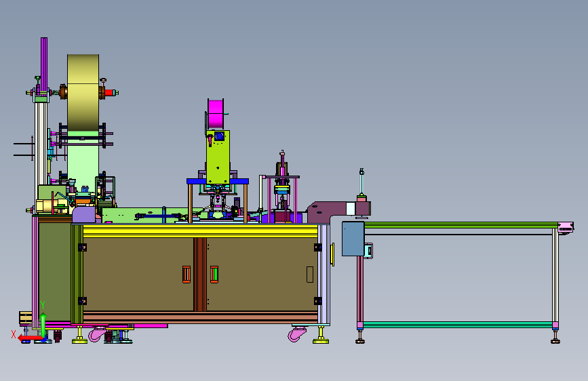Pick the right cabinet door's orange-green handle
Viewport: 588px width, 381px height.
(x=214, y=274)
